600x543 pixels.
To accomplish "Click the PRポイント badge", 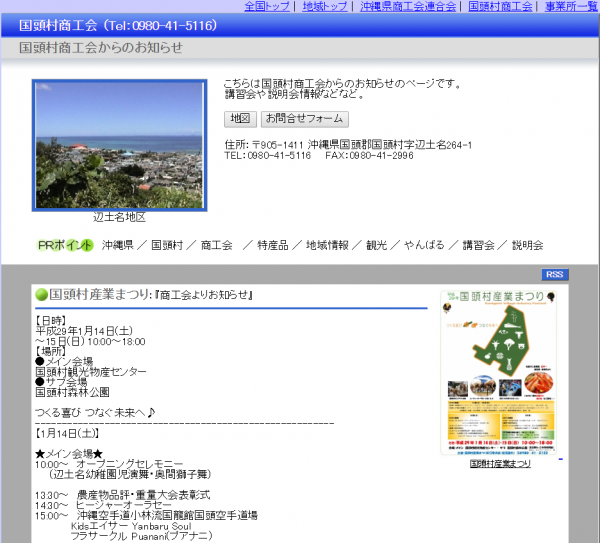I will click(x=65, y=245).
